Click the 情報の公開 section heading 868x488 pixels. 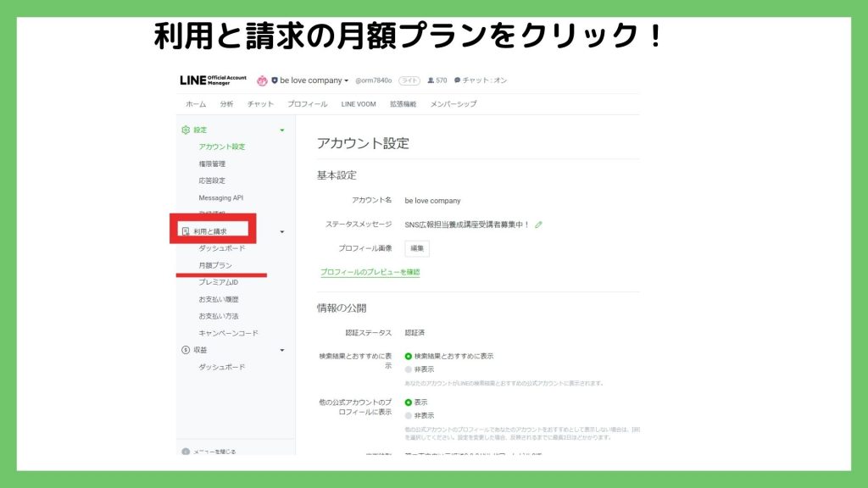click(x=342, y=308)
